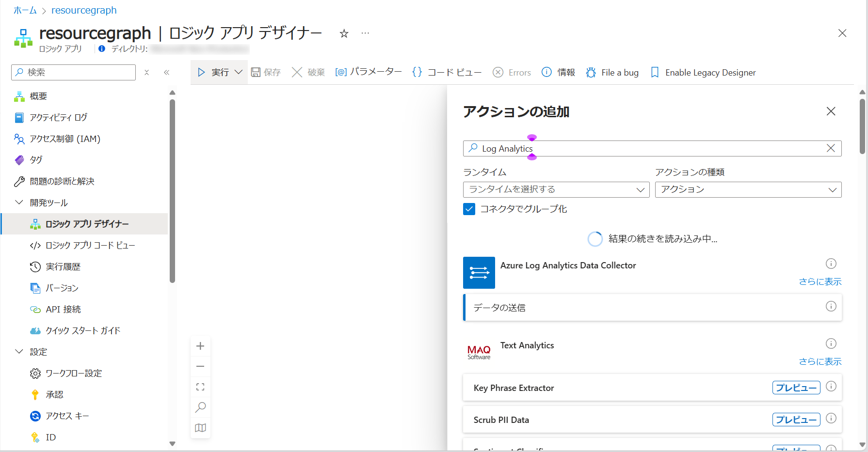Run the workflow with 実行 button
The height and width of the screenshot is (452, 868).
[213, 72]
